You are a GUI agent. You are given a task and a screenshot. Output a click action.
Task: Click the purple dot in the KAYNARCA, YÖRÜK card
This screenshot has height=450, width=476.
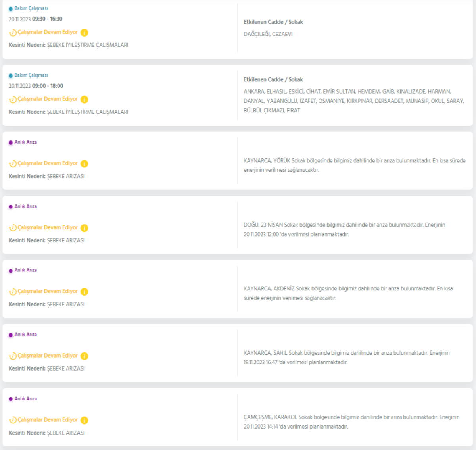[x=11, y=142]
